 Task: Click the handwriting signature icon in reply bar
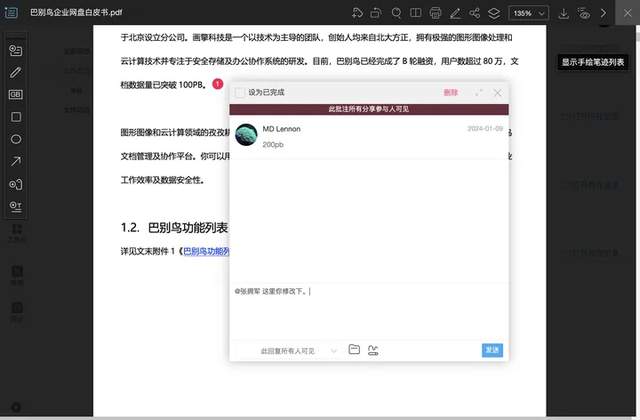click(x=373, y=350)
